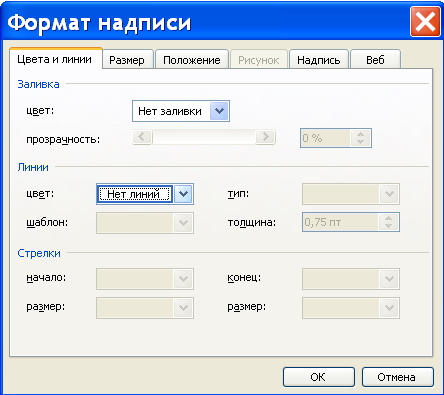Open the fill color dropdown arrow

coord(219,111)
